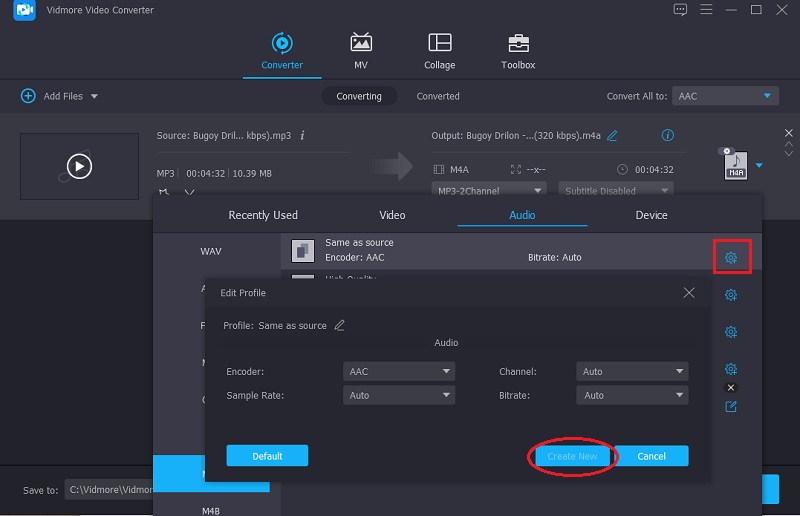This screenshot has height=516, width=800.
Task: Close the Edit Profile dialog
Action: 689,293
